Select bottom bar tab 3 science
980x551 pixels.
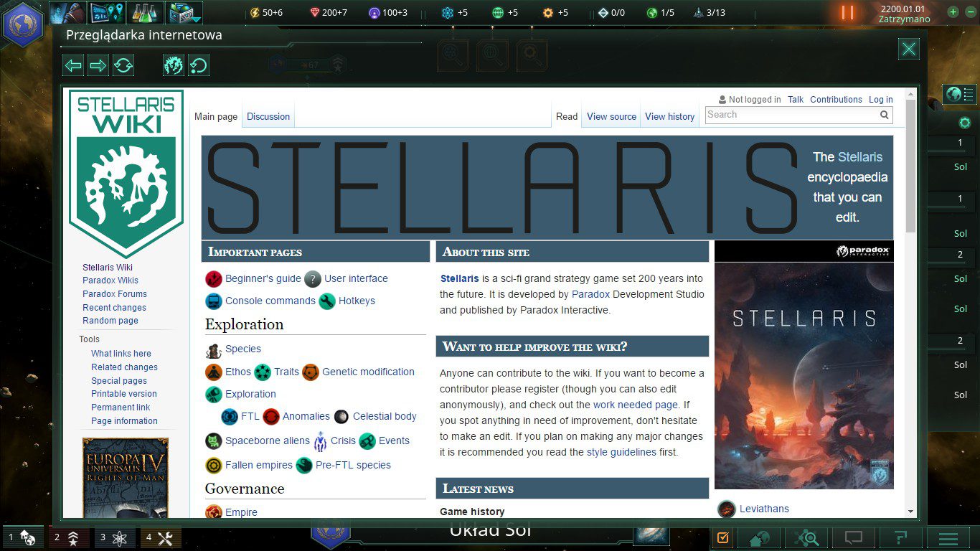115,537
